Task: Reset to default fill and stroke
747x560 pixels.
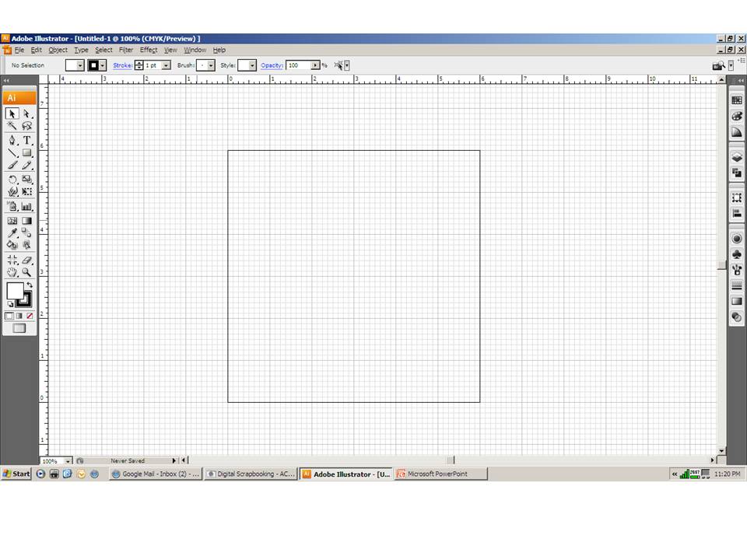Action: pyautogui.click(x=10, y=304)
